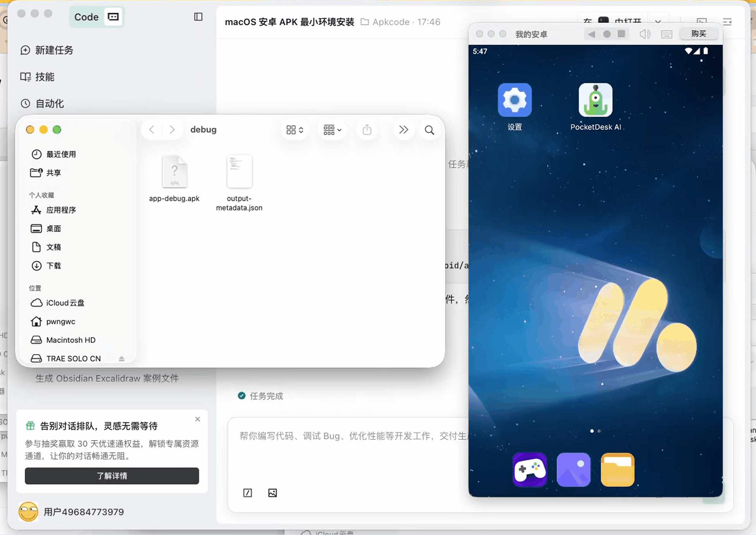
Task: Open 共享 in Finder sidebar
Action: coord(46,173)
